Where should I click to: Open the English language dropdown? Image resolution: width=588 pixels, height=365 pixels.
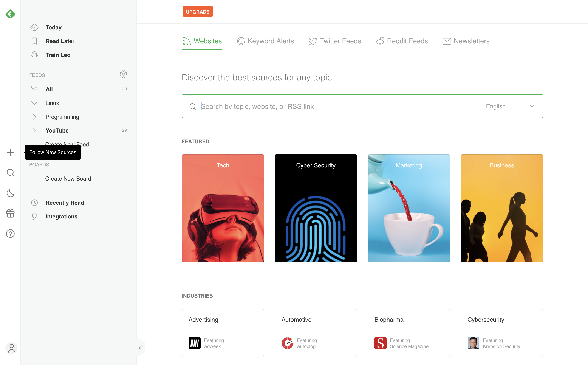click(x=510, y=106)
